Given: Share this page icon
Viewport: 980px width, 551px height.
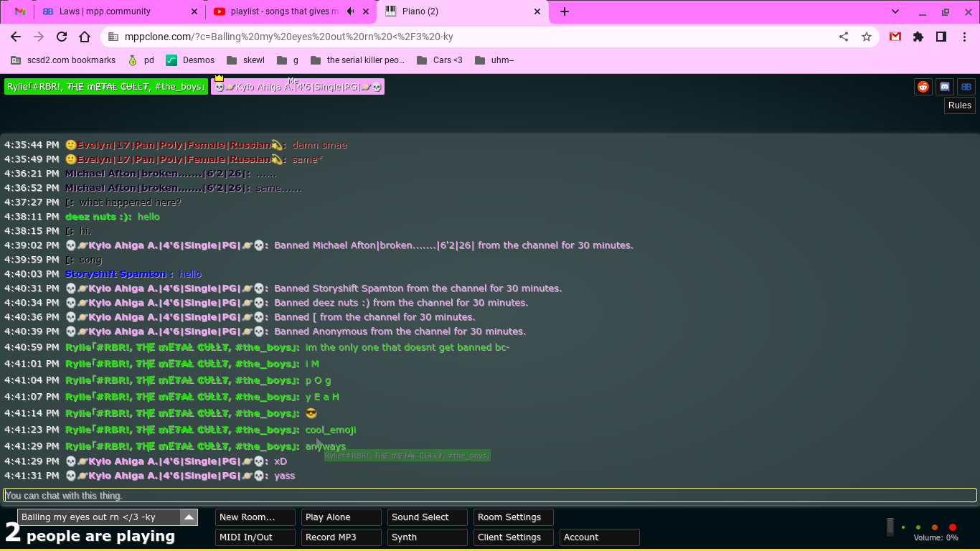Looking at the screenshot, I should click(x=844, y=37).
